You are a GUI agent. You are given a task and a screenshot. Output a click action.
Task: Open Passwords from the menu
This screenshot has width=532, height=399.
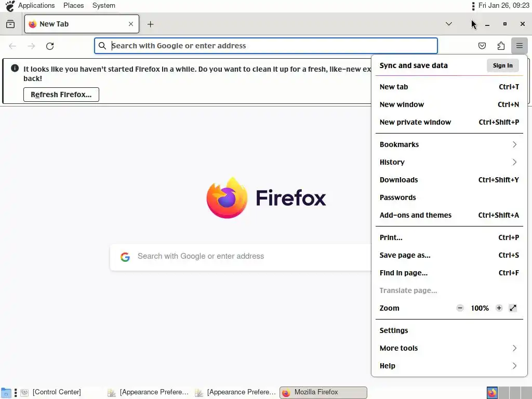449,197
